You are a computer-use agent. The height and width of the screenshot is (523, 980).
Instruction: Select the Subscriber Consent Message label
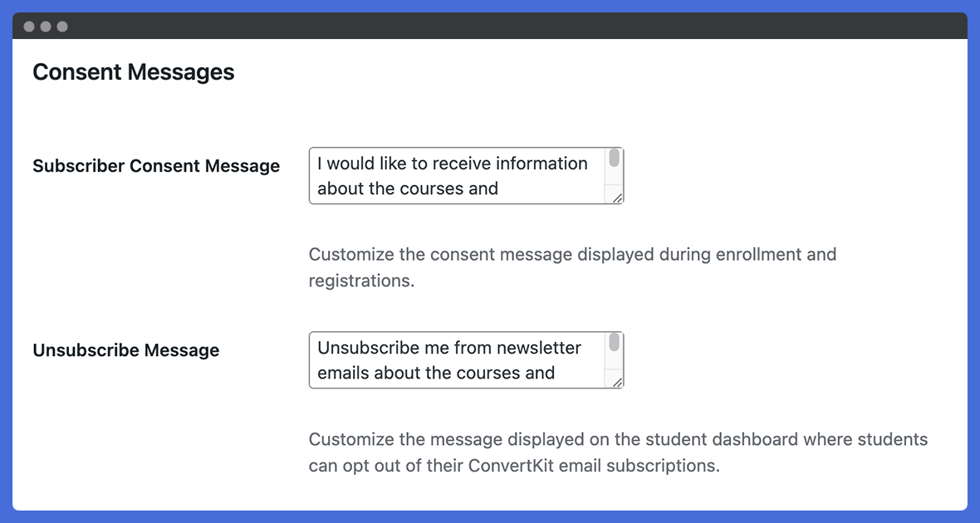coord(156,166)
